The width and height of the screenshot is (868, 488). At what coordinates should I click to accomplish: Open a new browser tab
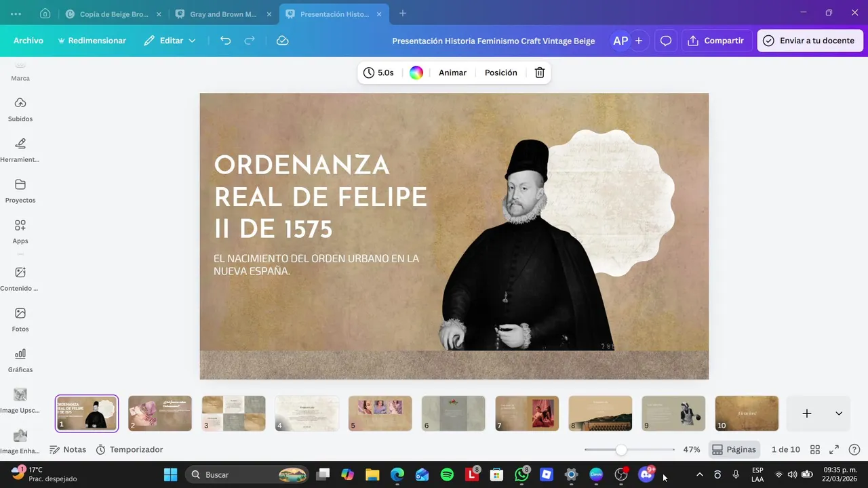[x=403, y=14]
